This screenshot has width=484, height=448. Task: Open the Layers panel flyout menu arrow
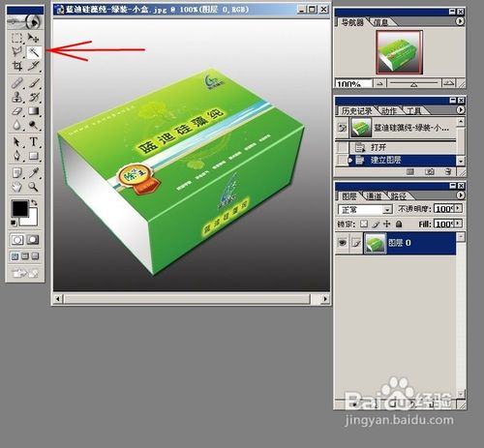(460, 195)
